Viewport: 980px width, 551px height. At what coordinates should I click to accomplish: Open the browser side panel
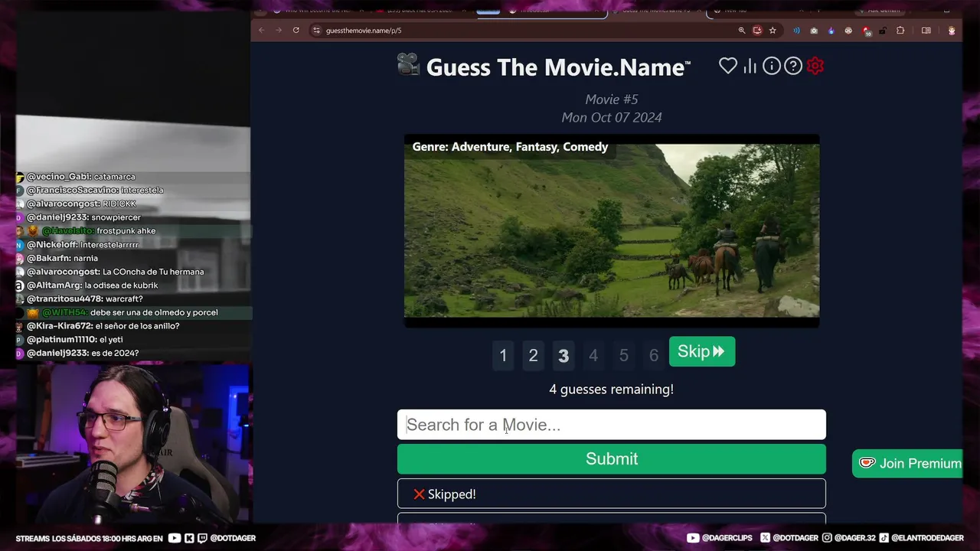(926, 31)
